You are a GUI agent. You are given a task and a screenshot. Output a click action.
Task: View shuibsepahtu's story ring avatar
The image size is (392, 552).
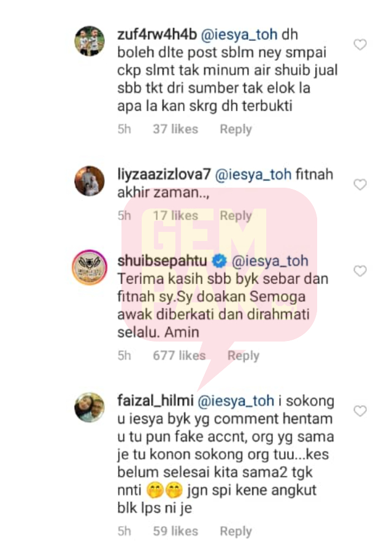coord(90,267)
